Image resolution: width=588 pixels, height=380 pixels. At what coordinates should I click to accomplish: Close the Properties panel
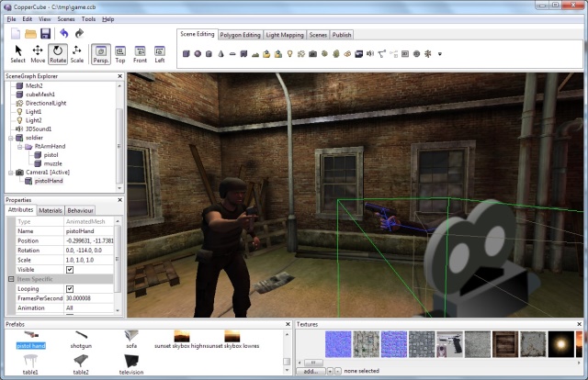[x=120, y=200]
